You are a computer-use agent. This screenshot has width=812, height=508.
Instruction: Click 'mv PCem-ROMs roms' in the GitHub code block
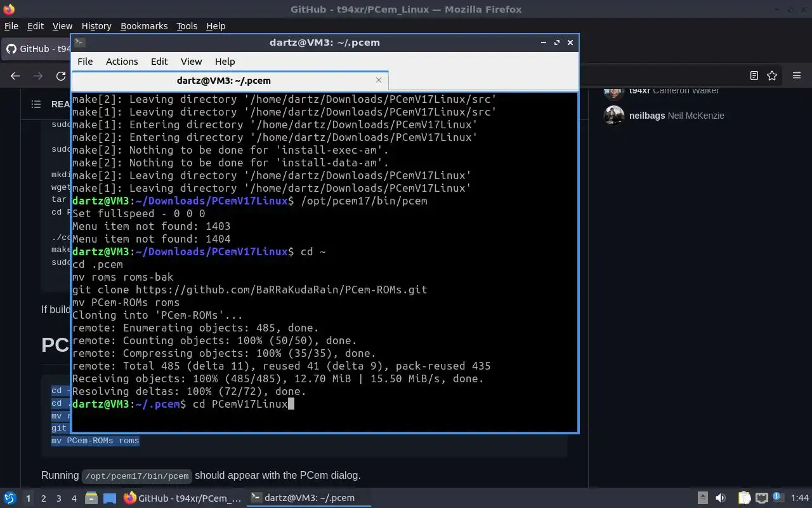click(95, 440)
